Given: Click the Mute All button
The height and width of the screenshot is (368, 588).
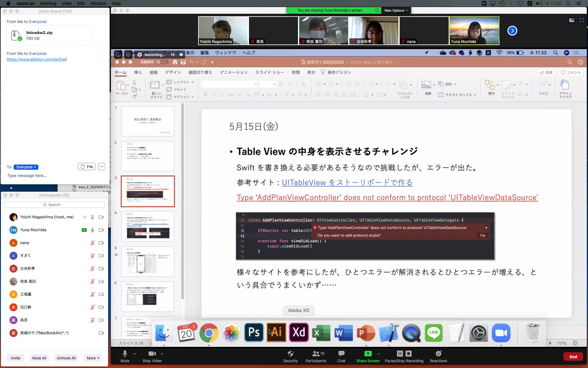Looking at the screenshot, I should (x=39, y=358).
